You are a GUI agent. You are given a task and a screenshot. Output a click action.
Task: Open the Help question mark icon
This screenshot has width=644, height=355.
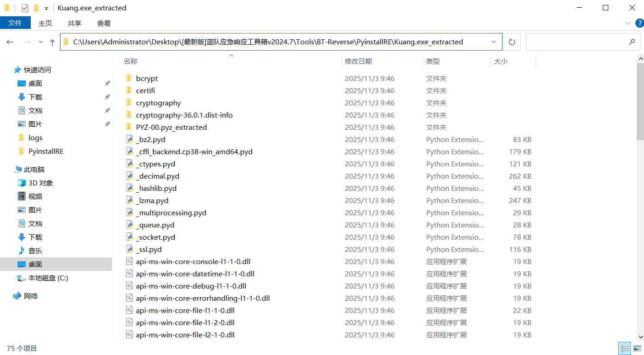[639, 23]
